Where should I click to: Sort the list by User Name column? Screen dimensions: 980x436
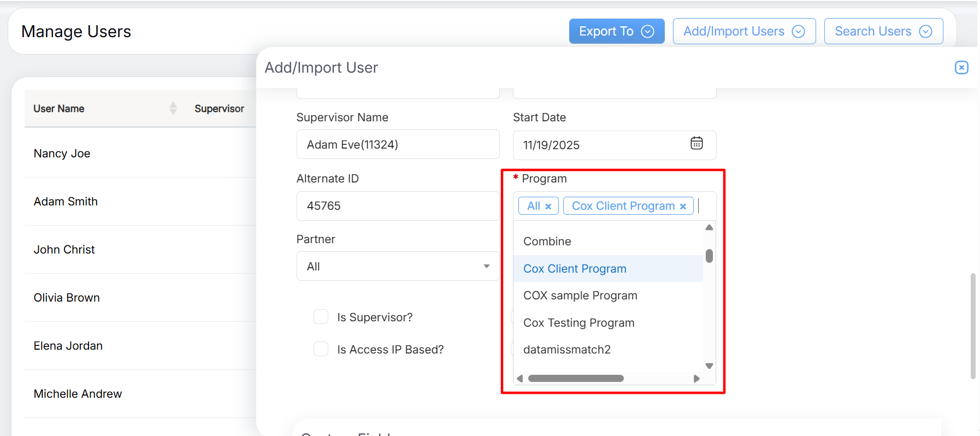point(173,108)
